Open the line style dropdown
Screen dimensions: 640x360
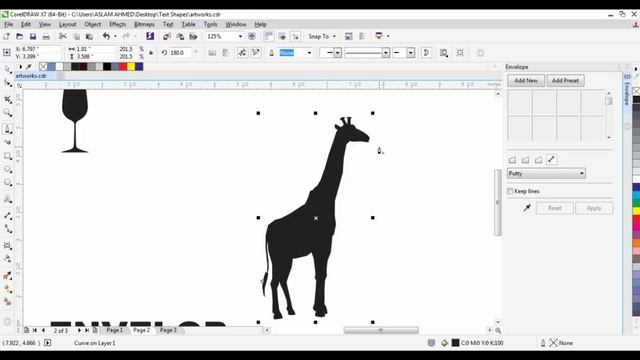(385, 53)
